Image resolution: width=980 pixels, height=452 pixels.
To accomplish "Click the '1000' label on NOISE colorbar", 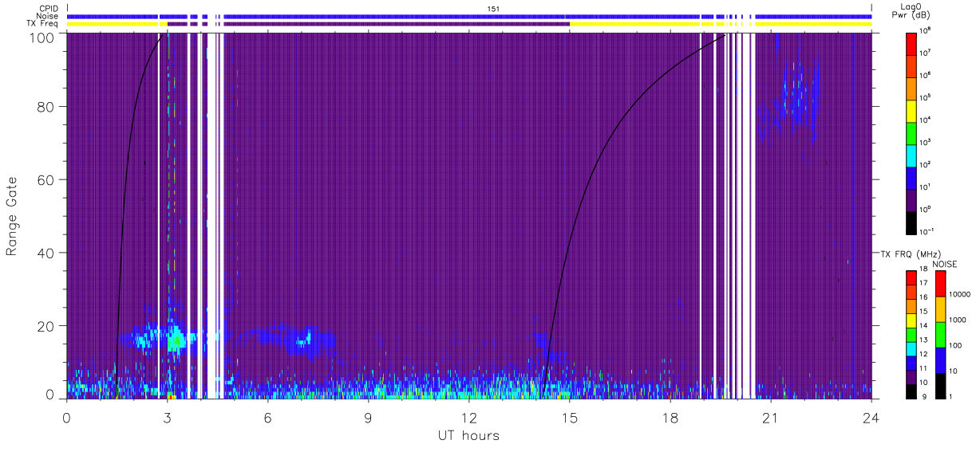I will click(957, 320).
